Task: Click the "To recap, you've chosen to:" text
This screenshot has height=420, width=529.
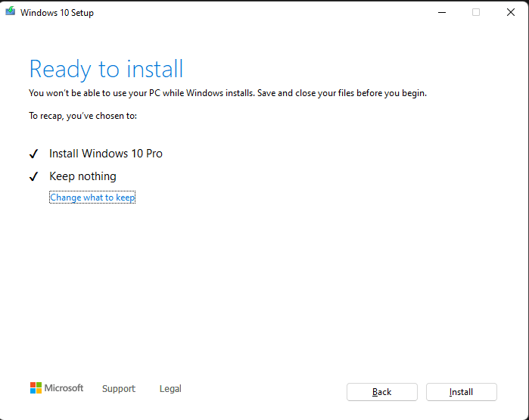Action: pyautogui.click(x=83, y=116)
